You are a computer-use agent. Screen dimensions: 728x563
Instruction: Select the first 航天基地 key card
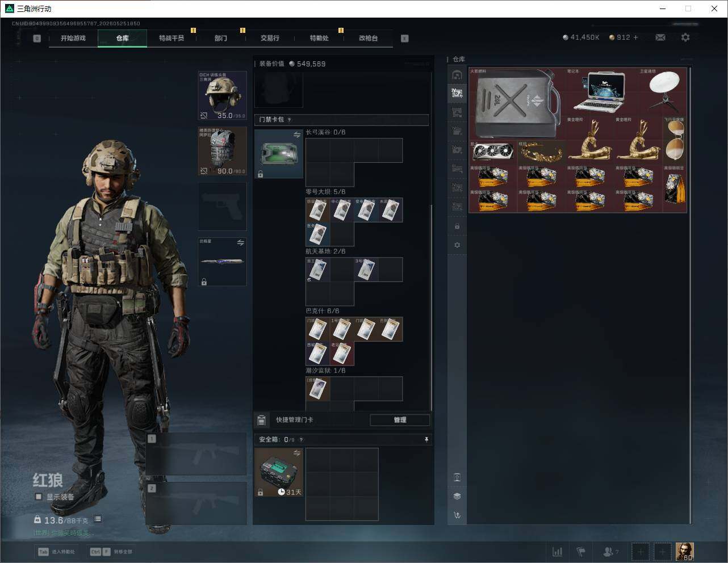317,270
